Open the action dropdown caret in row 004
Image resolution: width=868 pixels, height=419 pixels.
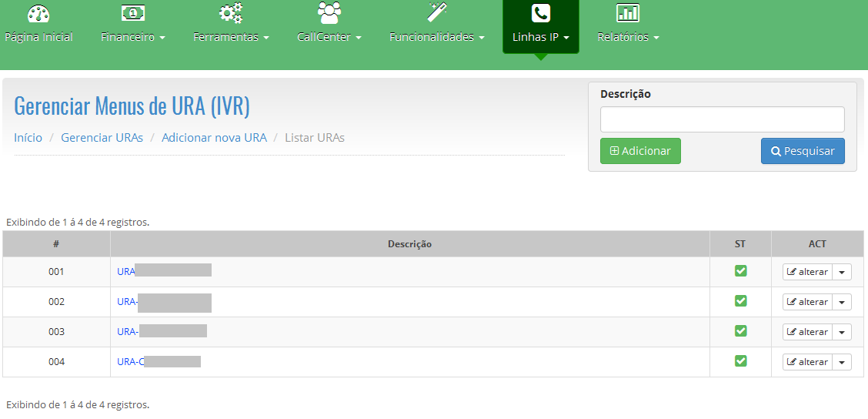[x=843, y=362]
